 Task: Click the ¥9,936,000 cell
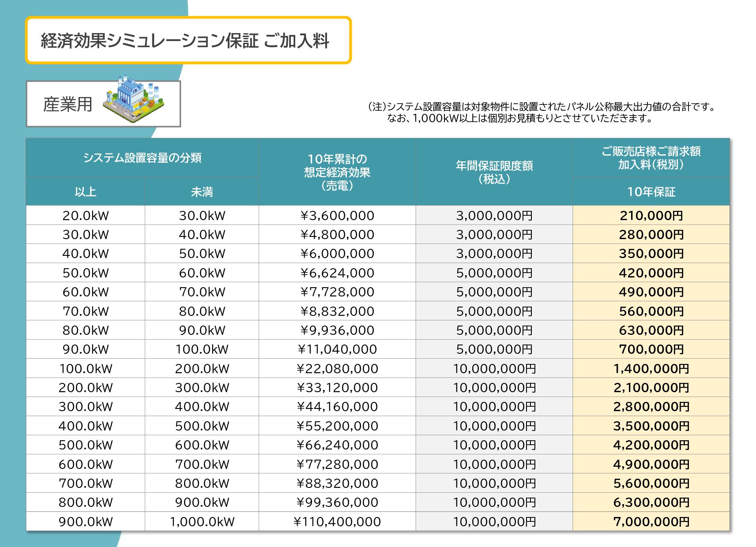[x=337, y=330]
